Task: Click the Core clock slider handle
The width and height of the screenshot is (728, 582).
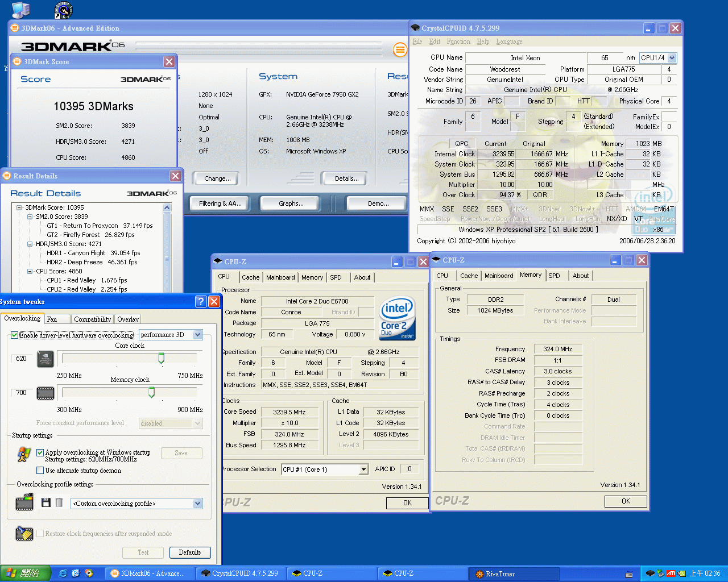Action: pyautogui.click(x=161, y=358)
